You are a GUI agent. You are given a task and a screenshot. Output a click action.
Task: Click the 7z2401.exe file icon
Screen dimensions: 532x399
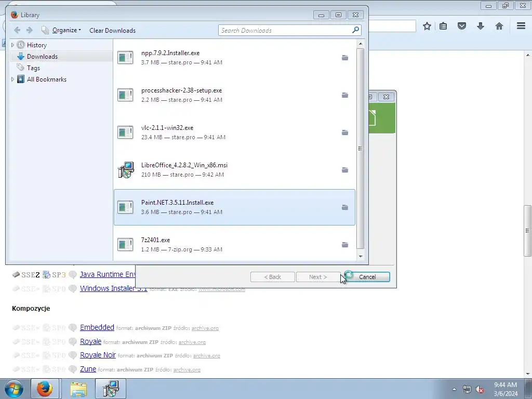tap(125, 245)
